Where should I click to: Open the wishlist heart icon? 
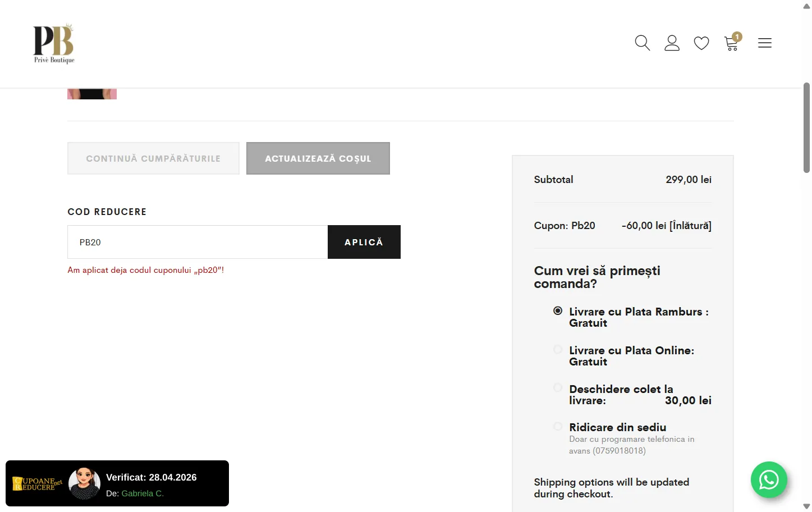point(701,43)
